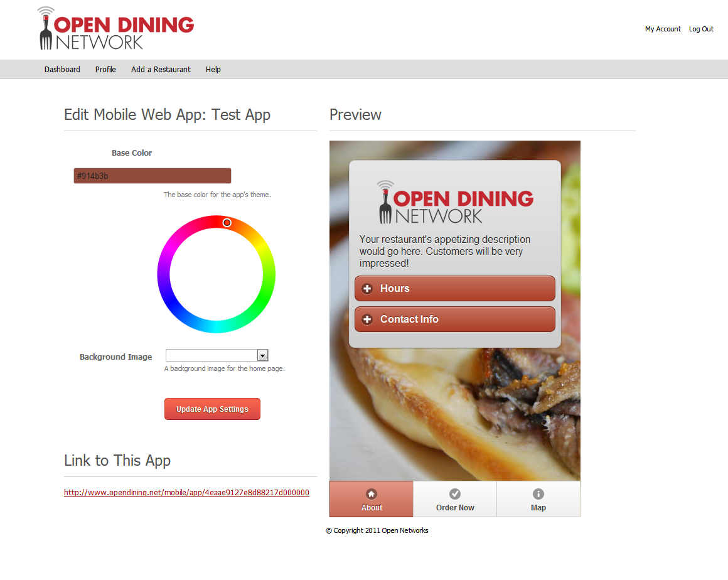Click the Log Out link

point(701,30)
